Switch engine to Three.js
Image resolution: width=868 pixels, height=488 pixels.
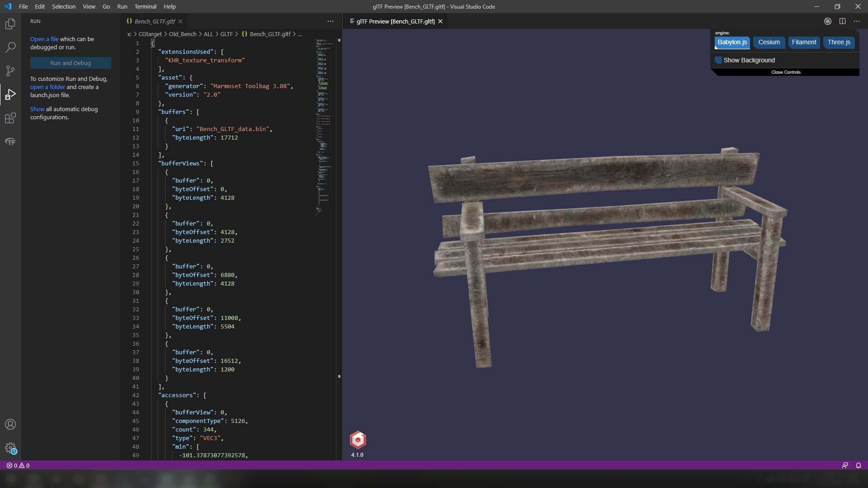click(x=839, y=42)
